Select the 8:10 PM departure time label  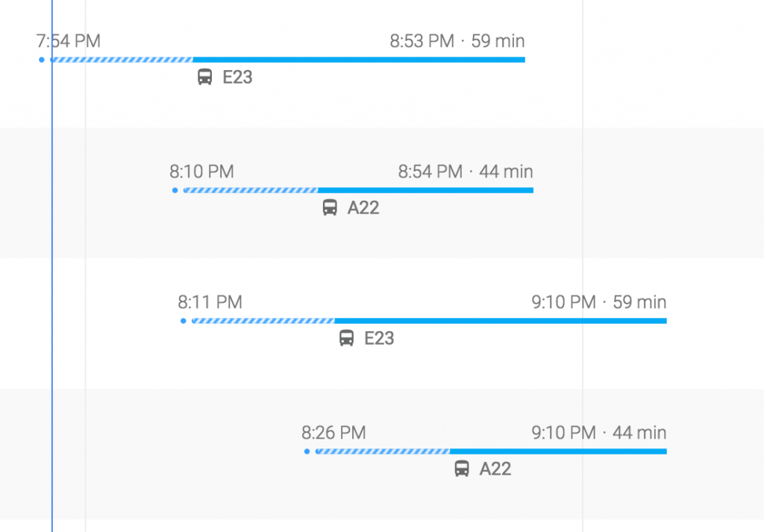click(201, 172)
